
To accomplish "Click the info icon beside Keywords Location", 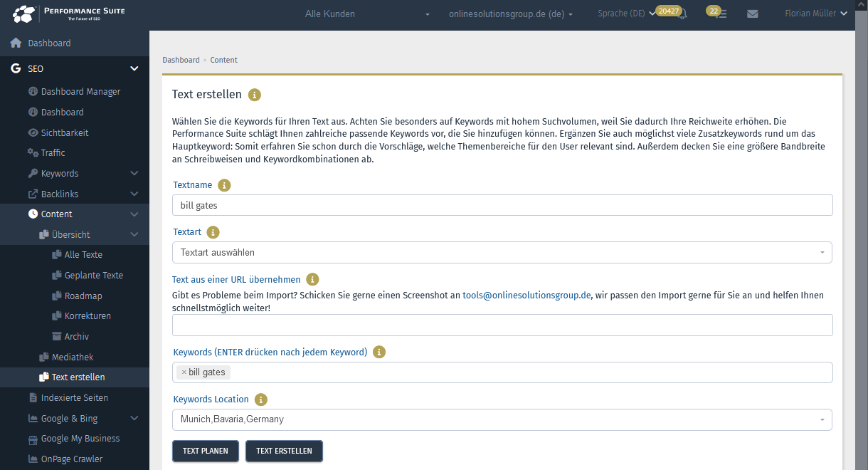I will 261,399.
